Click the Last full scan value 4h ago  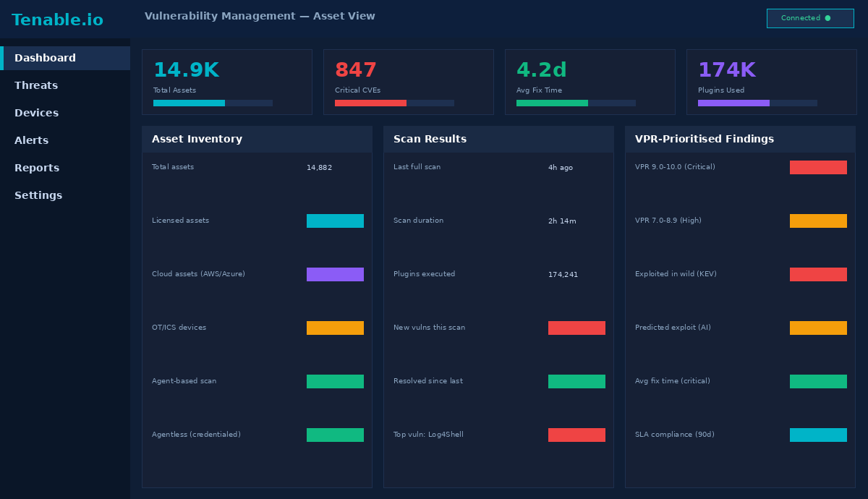pos(561,168)
